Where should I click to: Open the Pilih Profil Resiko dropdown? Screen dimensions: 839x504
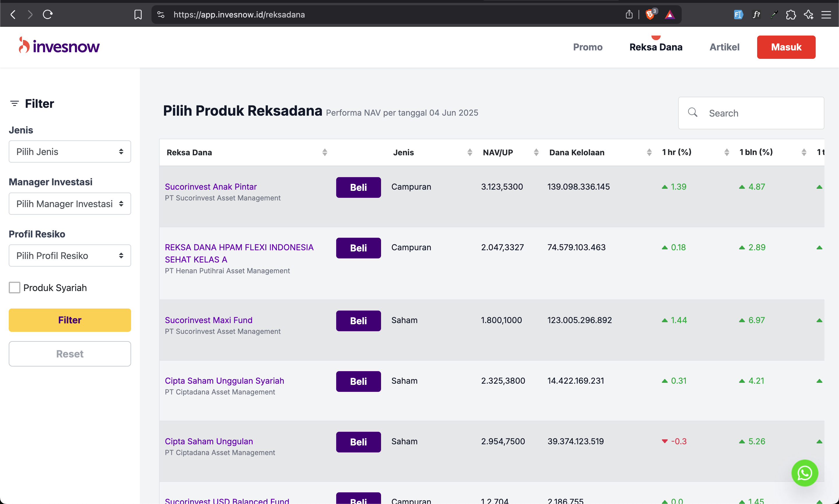(70, 255)
